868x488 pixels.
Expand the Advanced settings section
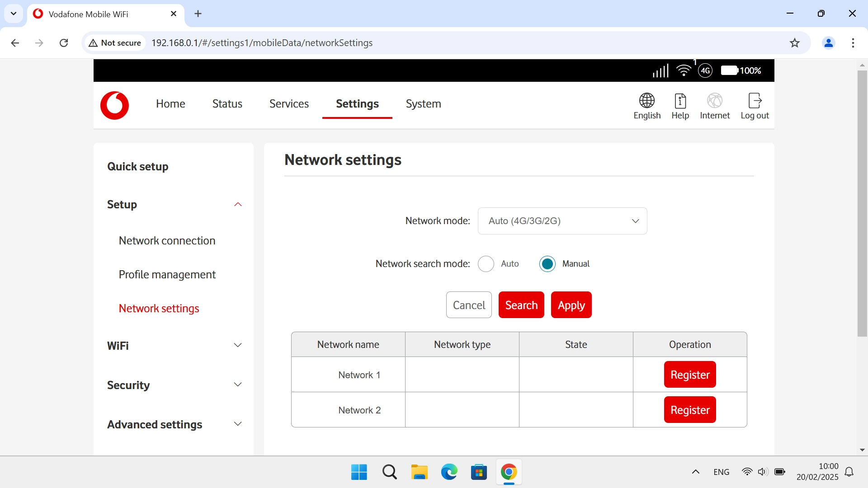click(x=238, y=424)
